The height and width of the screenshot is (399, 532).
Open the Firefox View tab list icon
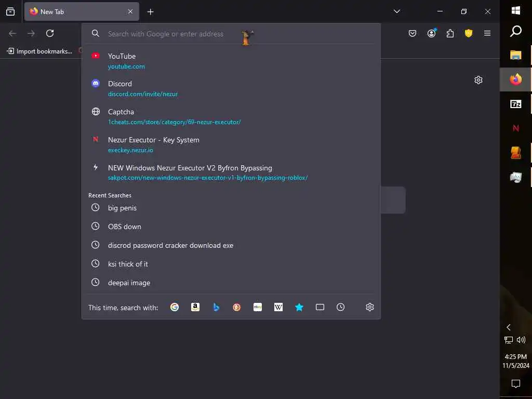[x=10, y=11]
